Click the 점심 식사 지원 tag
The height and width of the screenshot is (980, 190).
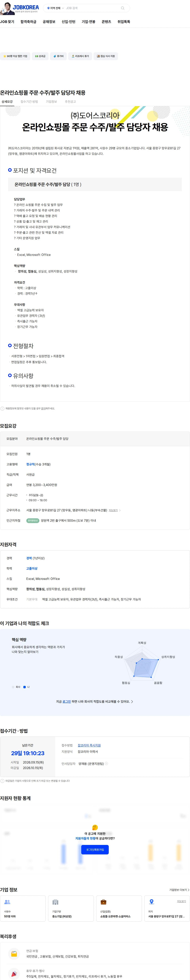pos(106,56)
